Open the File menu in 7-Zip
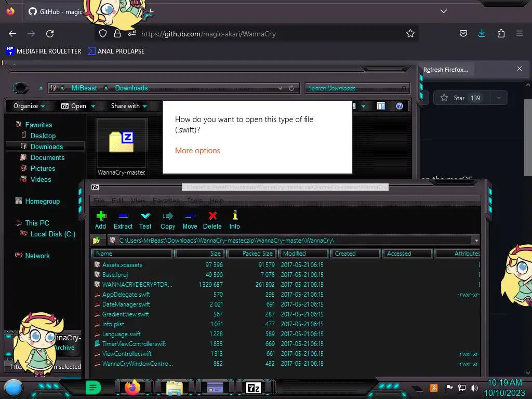The width and height of the screenshot is (532, 399). [x=99, y=201]
